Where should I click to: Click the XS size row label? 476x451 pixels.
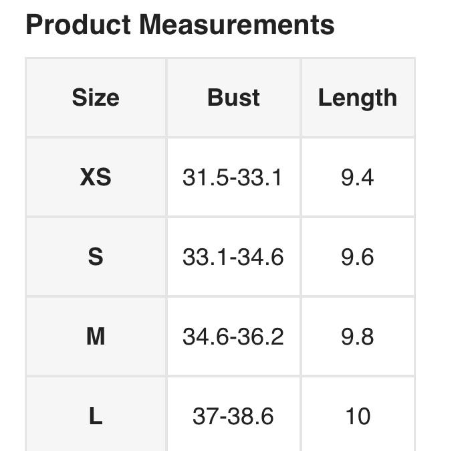[96, 177]
